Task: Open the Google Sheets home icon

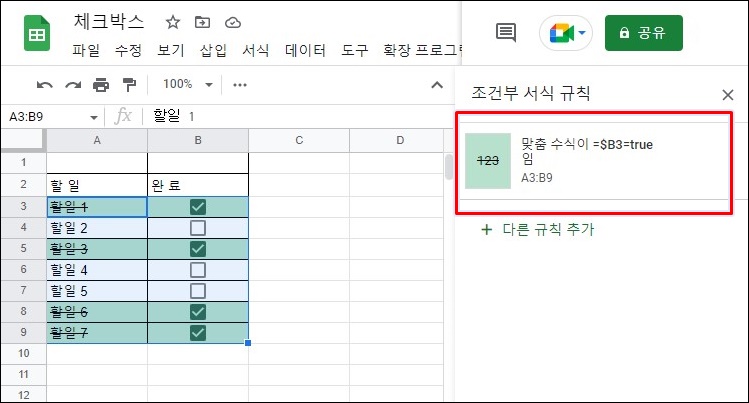Action: [x=37, y=33]
